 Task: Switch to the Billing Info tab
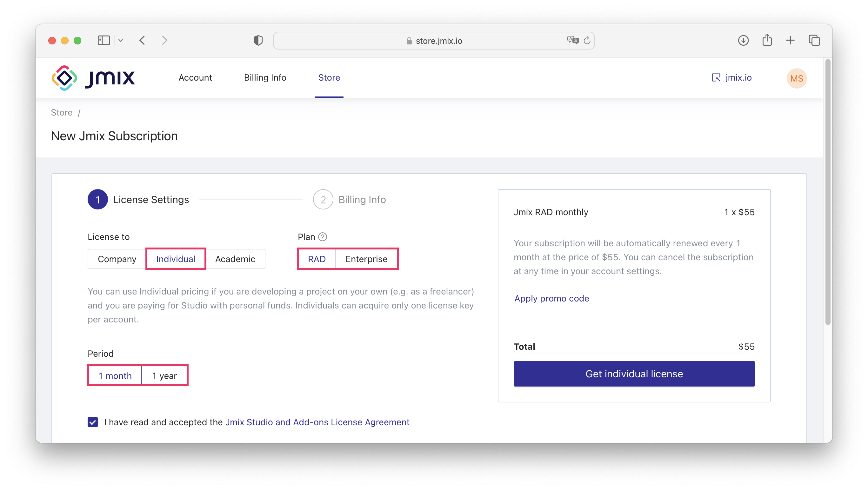point(265,77)
